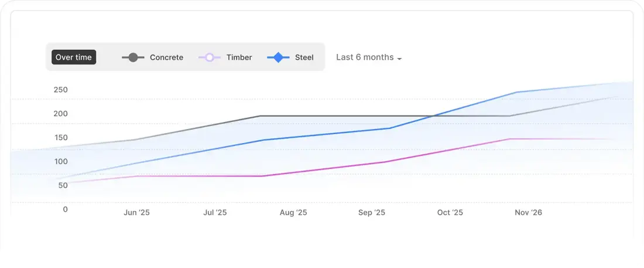This screenshot has height=268, width=644.
Task: Select the Jul '25 axis label
Action: 215,213
